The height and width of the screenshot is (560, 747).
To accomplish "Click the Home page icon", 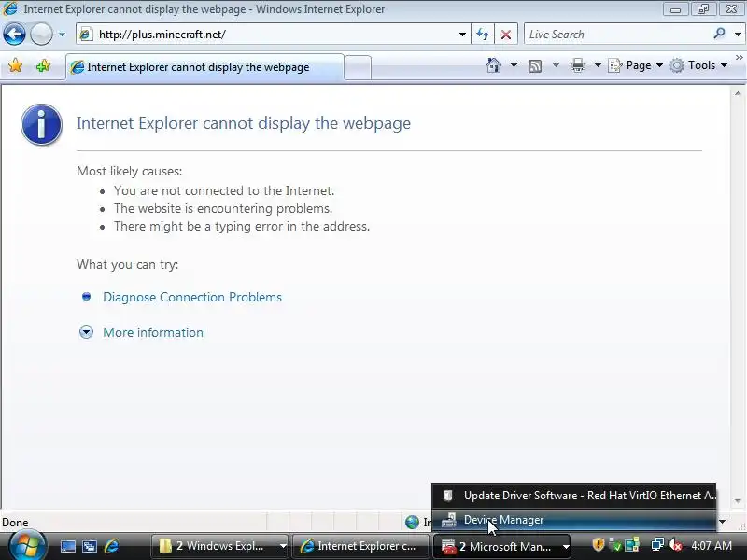I will tap(494, 65).
